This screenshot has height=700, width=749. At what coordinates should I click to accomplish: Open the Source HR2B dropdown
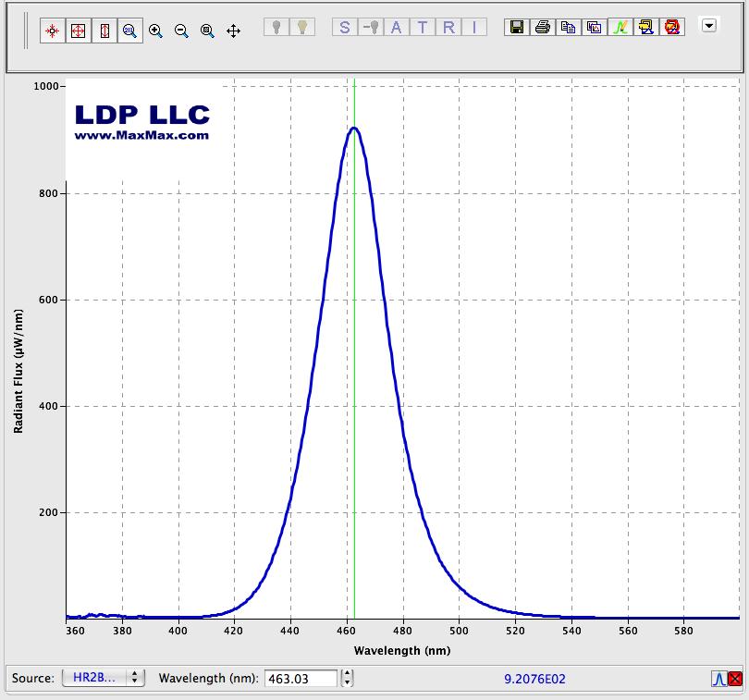pos(104,678)
